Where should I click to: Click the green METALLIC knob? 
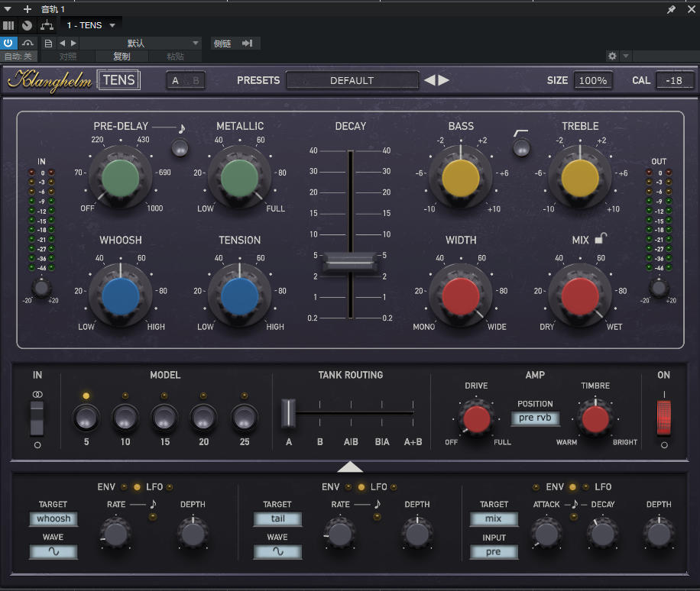pyautogui.click(x=240, y=177)
